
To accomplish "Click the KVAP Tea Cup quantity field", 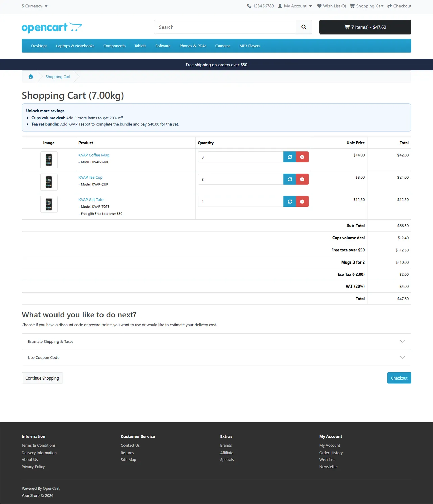I will (x=241, y=179).
